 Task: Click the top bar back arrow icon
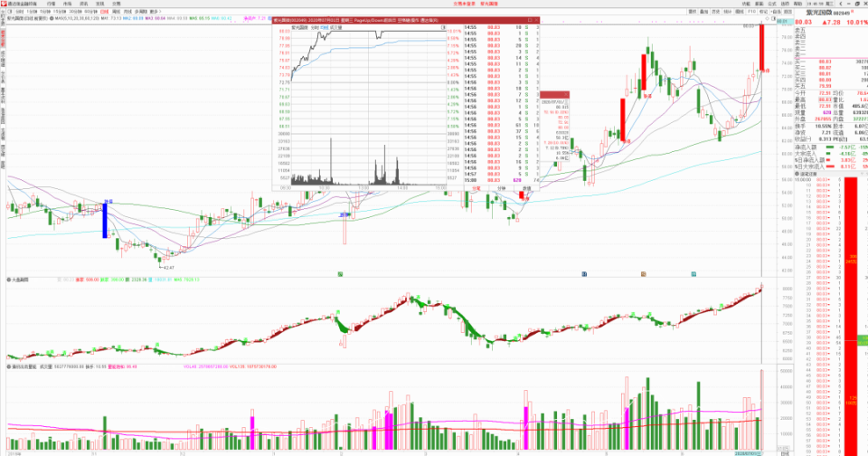pos(842,4)
